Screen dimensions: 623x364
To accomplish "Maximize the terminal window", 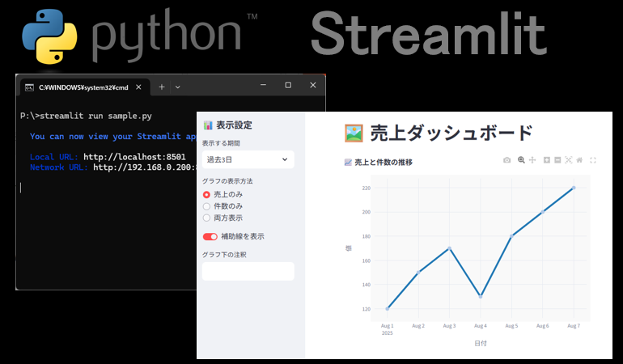I will pos(288,85).
